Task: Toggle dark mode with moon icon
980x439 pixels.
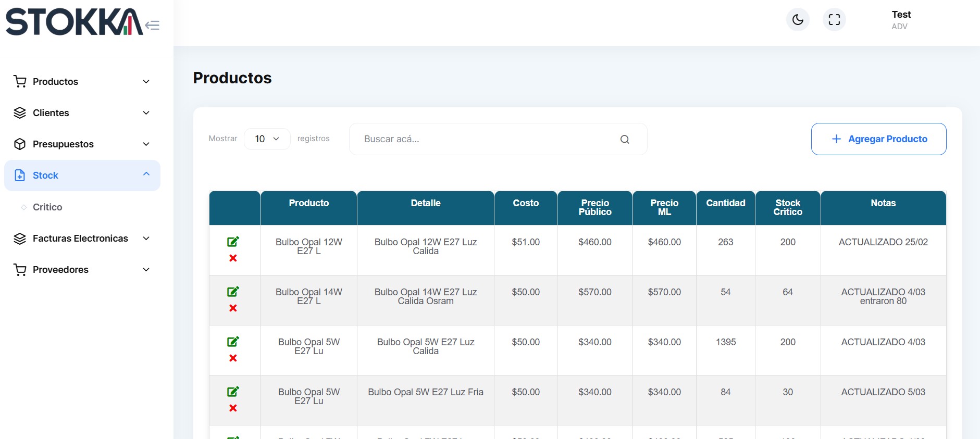Action: pyautogui.click(x=798, y=20)
